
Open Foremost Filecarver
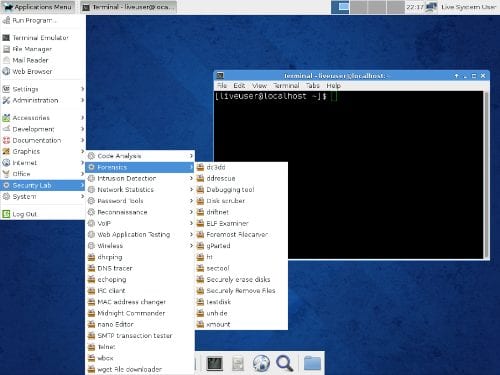(241, 234)
